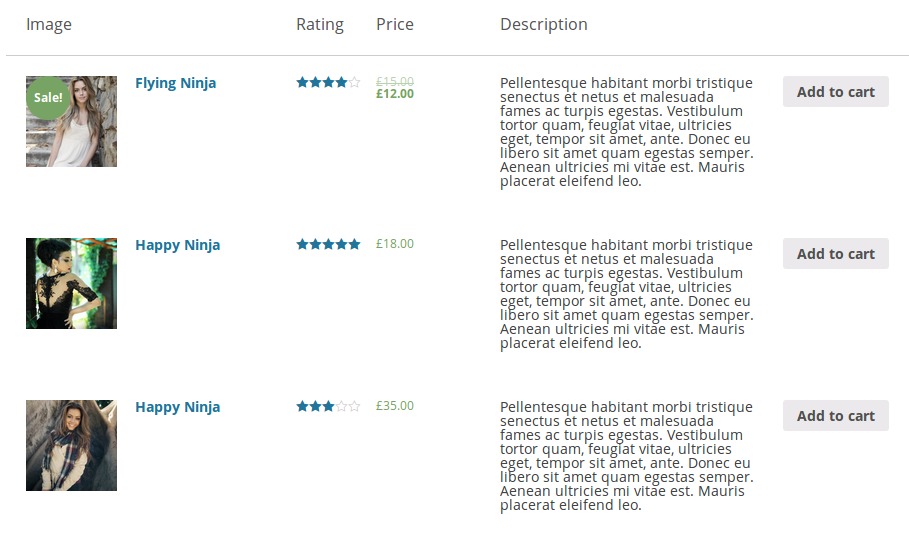Open the Flying Ninja product thumbnail
This screenshot has height=534, width=909.
coord(71,121)
